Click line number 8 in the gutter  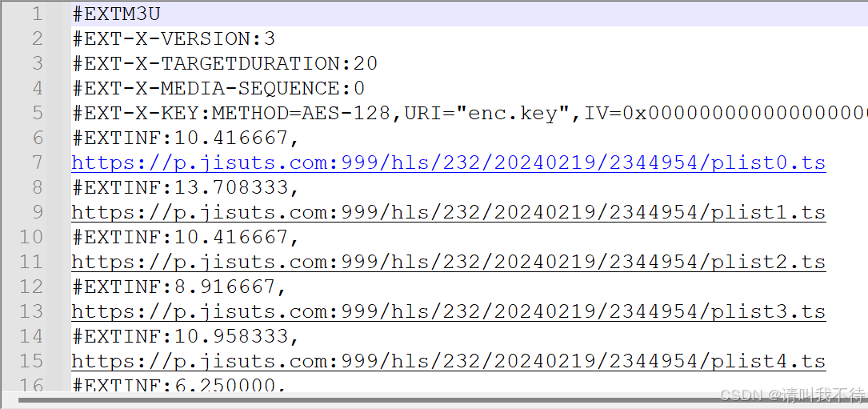click(37, 187)
